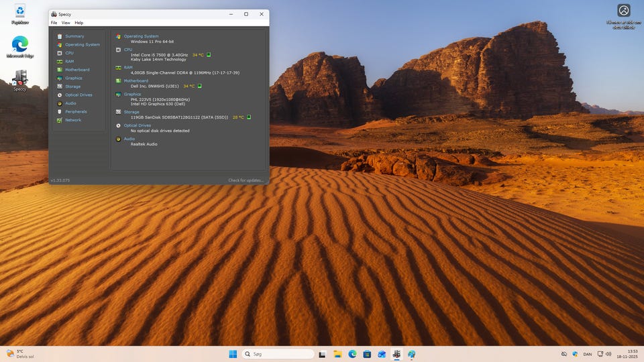644x362 pixels.
Task: Open the Recycle Bin desktop icon
Action: coord(20,13)
